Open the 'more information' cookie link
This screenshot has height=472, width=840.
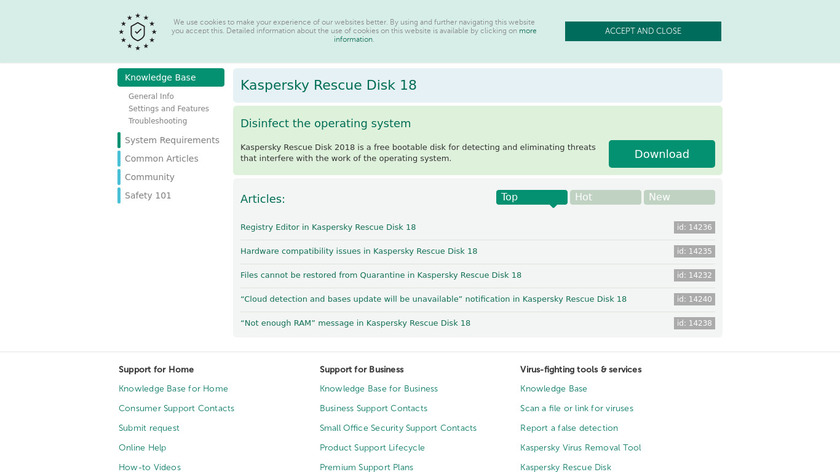[435, 35]
